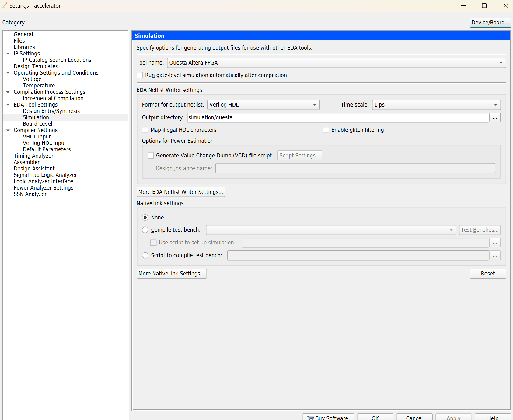513x420 pixels.
Task: Open the Voltage settings page
Action: (32, 79)
